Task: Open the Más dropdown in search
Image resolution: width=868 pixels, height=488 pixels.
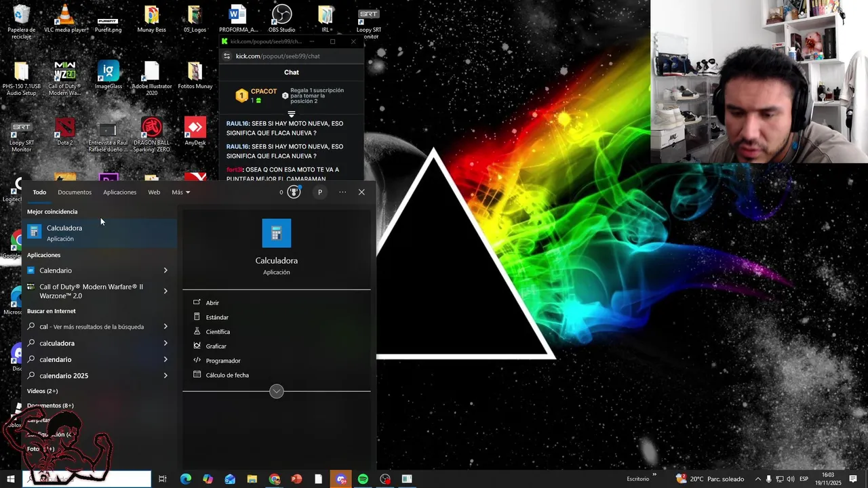Action: click(x=180, y=192)
